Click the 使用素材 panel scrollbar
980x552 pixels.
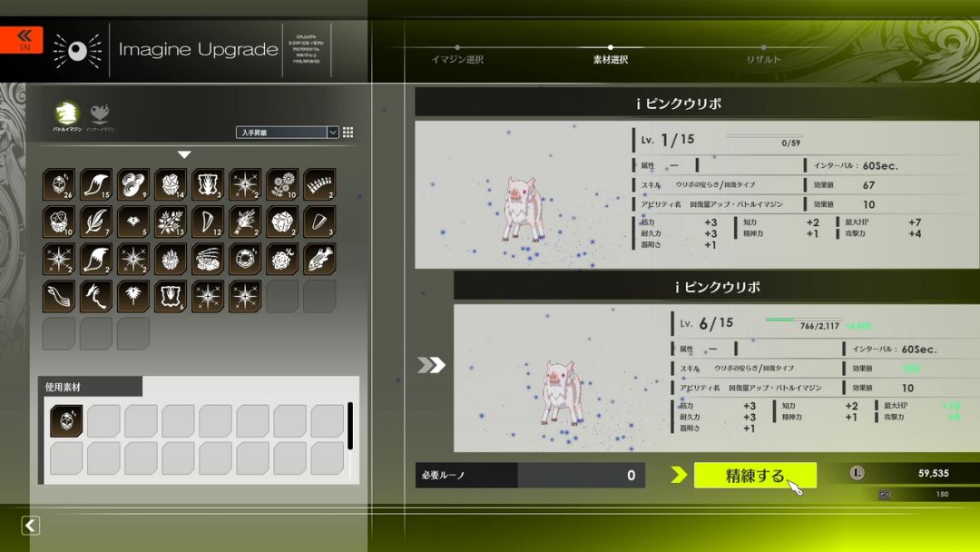350,427
